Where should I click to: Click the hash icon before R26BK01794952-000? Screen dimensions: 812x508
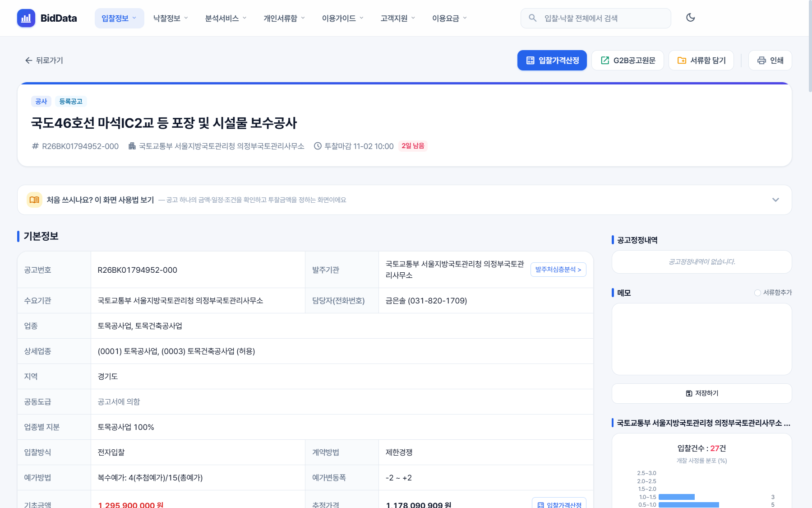pos(35,146)
